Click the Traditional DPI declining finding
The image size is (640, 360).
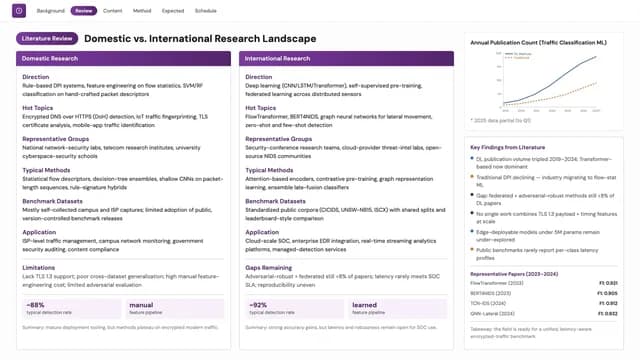(544, 181)
